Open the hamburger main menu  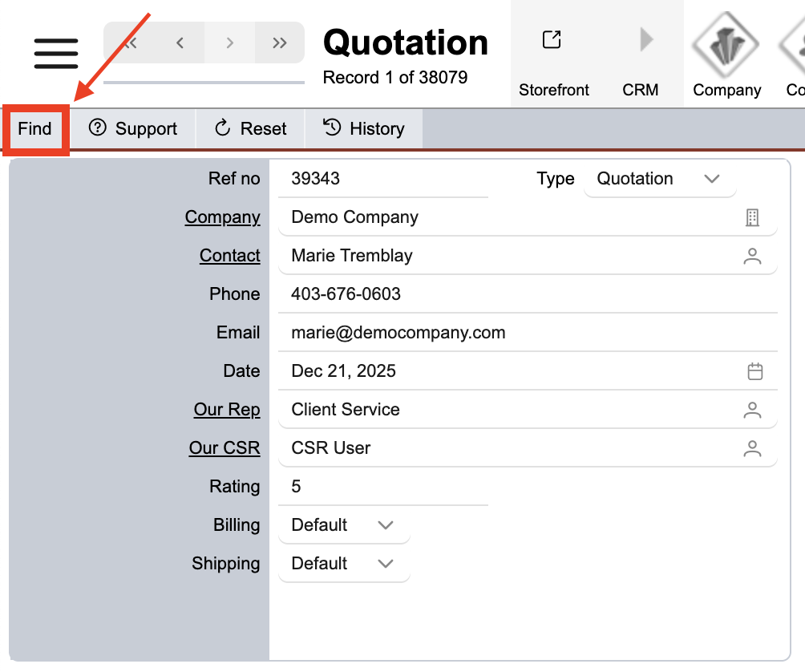55,53
